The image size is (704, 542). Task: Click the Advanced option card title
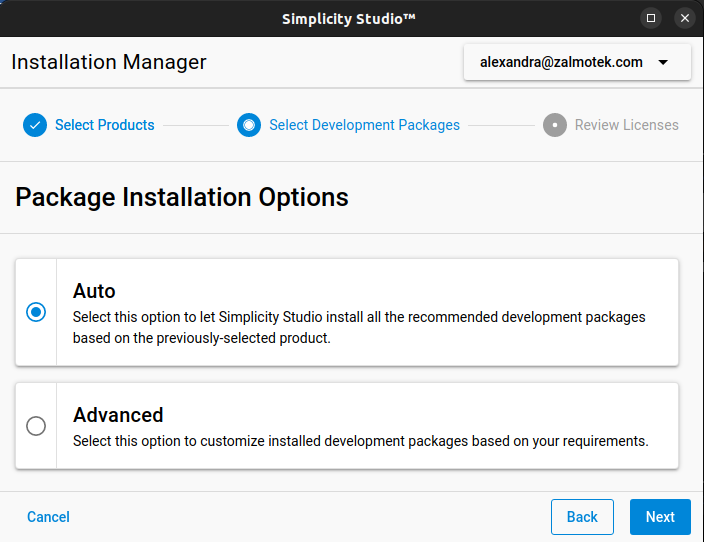click(x=118, y=415)
